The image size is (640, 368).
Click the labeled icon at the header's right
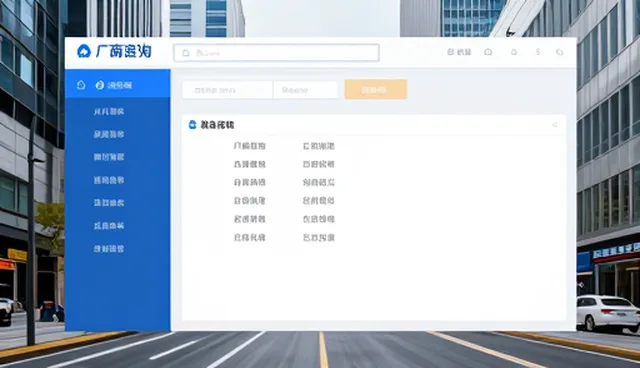point(459,52)
